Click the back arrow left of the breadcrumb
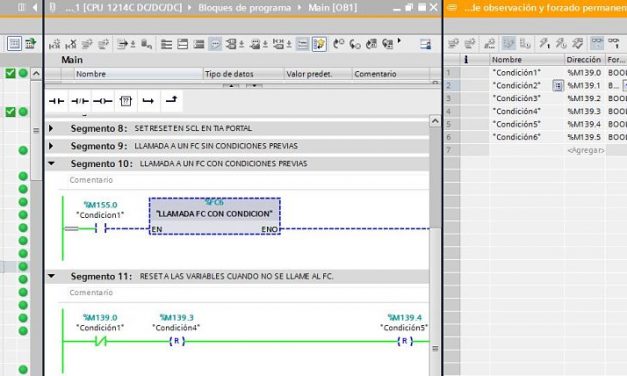The width and height of the screenshot is (627, 376). (35, 7)
